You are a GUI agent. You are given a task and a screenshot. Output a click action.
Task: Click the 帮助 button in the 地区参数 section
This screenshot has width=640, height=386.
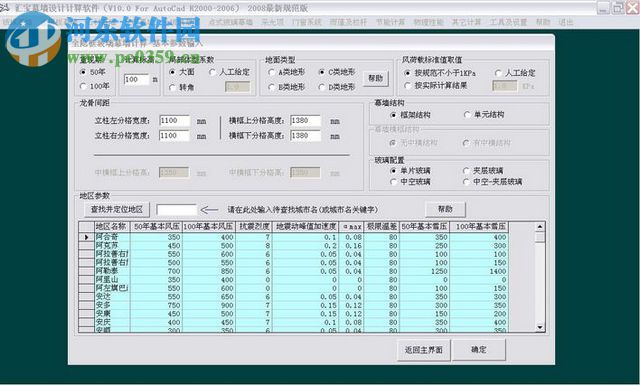pyautogui.click(x=445, y=209)
